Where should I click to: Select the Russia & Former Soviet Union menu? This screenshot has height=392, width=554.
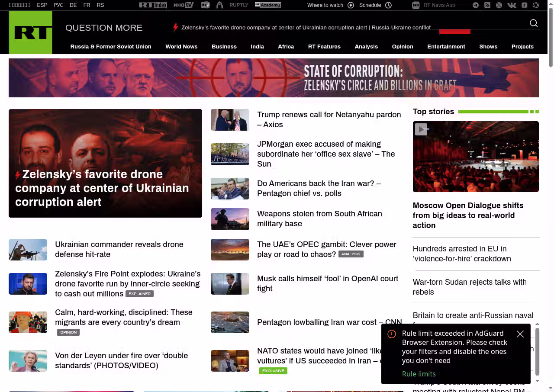(111, 47)
